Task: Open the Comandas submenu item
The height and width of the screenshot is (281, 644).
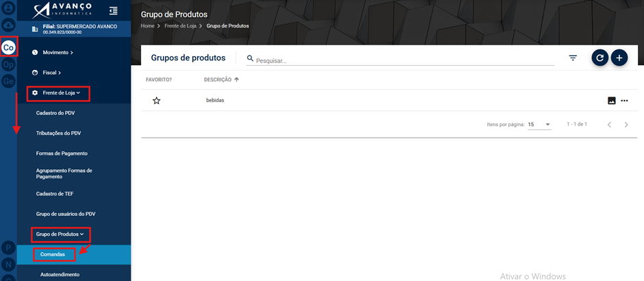Action: (53, 255)
